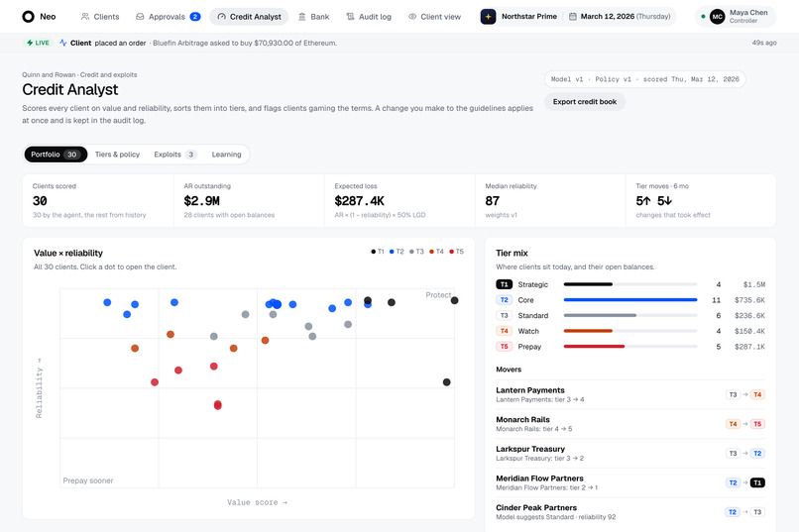Click the LIVE lightning indicator
This screenshot has height=532, width=799.
[38, 43]
